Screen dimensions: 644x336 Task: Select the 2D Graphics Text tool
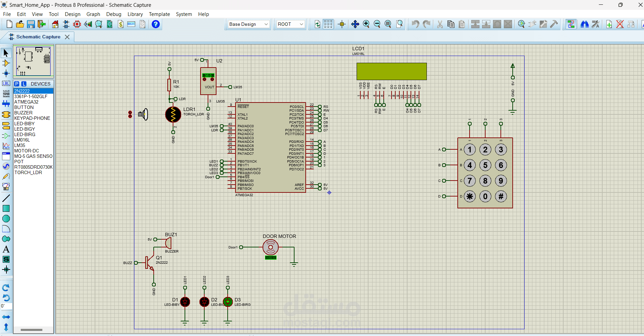[6, 249]
